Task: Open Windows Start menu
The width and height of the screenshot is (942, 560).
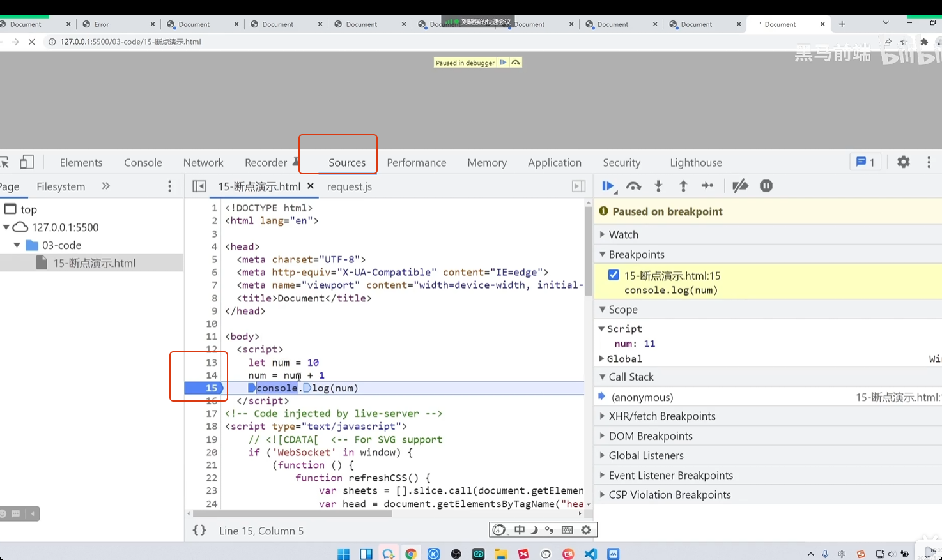Action: 343,554
